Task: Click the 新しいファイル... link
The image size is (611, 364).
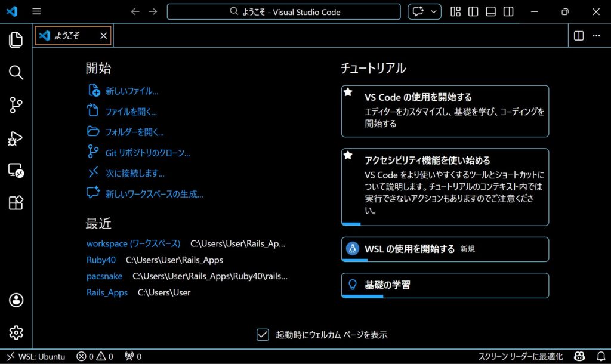Action: 131,91
